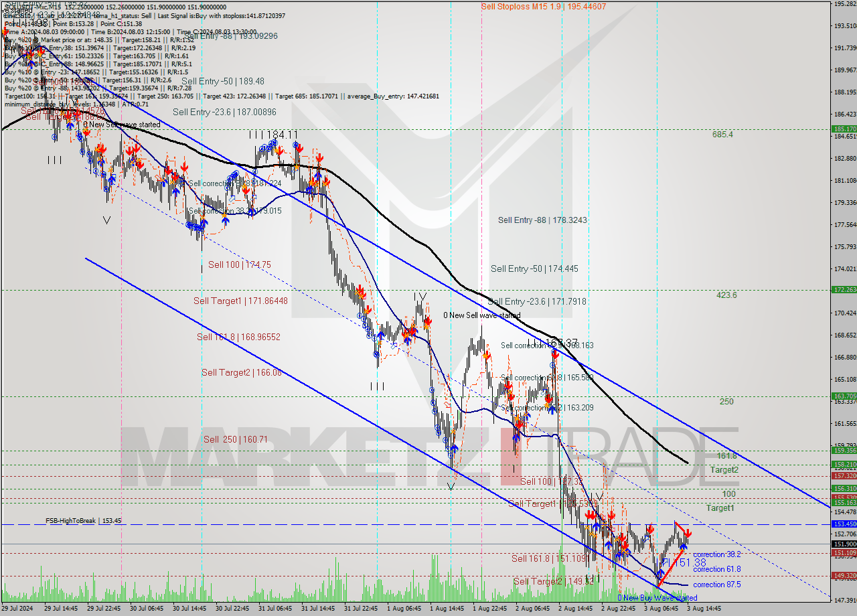The image size is (857, 616).
Task: Click the 'Sell 250 | 160.71' label
Action: point(236,439)
